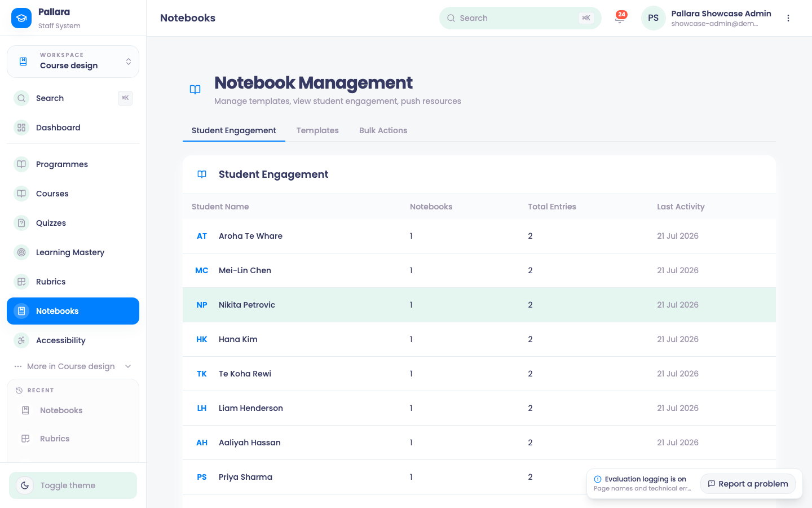Click the AH initials avatar
The height and width of the screenshot is (508, 812).
click(x=202, y=443)
